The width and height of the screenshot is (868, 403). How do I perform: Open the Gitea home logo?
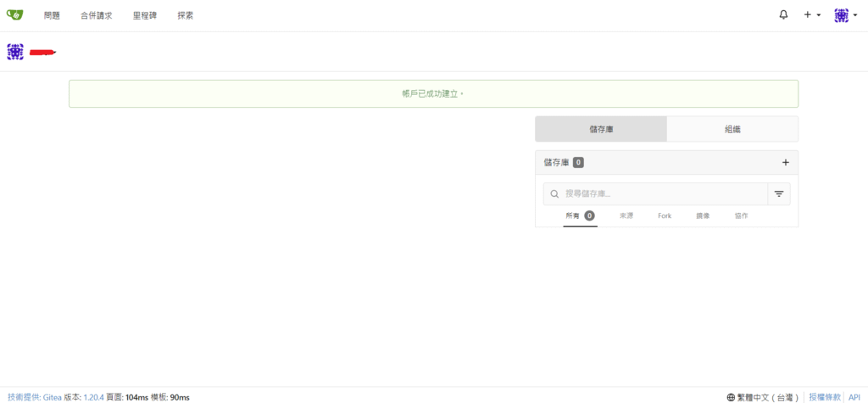pos(15,15)
